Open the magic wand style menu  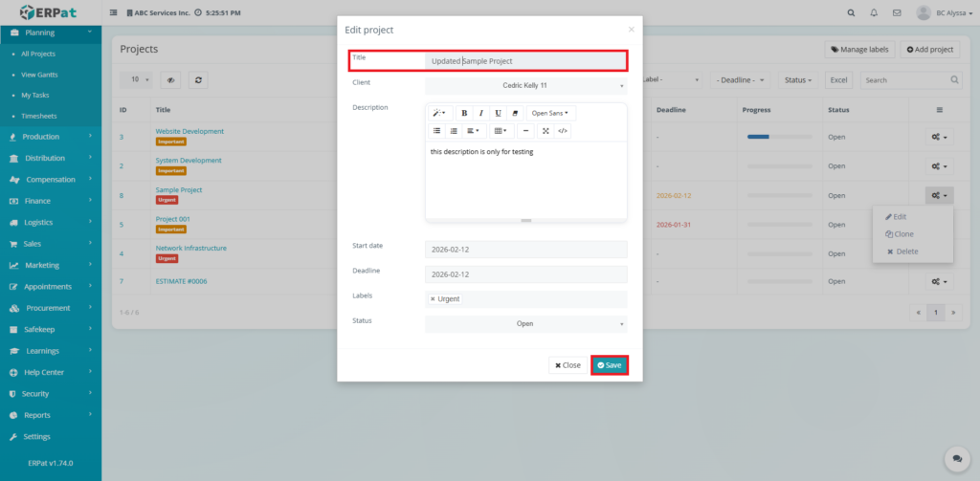pyautogui.click(x=440, y=113)
